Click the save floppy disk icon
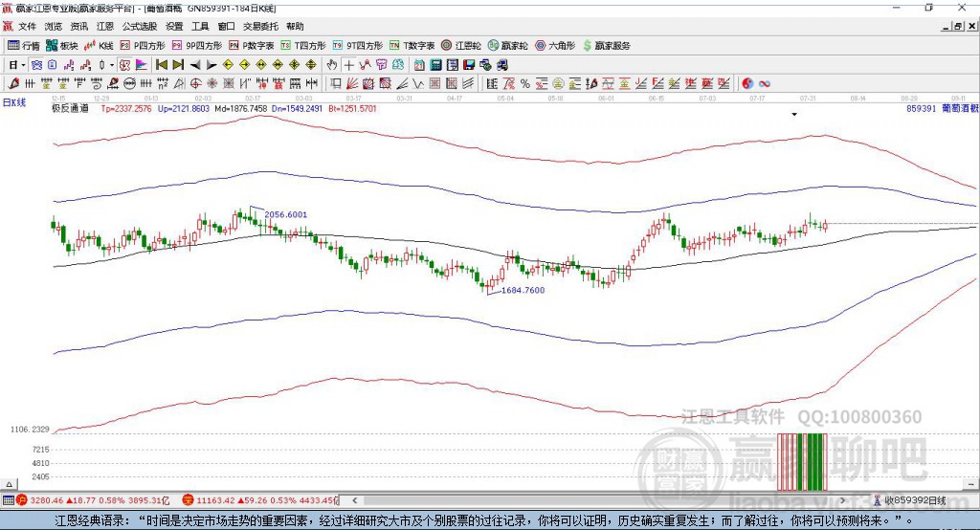The image size is (980, 530). [469, 65]
